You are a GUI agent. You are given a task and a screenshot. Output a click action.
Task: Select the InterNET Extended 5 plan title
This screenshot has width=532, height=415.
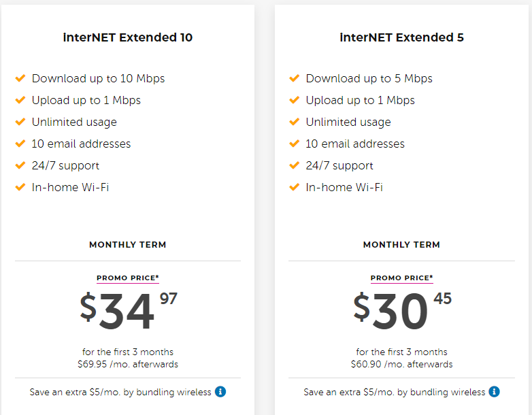point(401,37)
